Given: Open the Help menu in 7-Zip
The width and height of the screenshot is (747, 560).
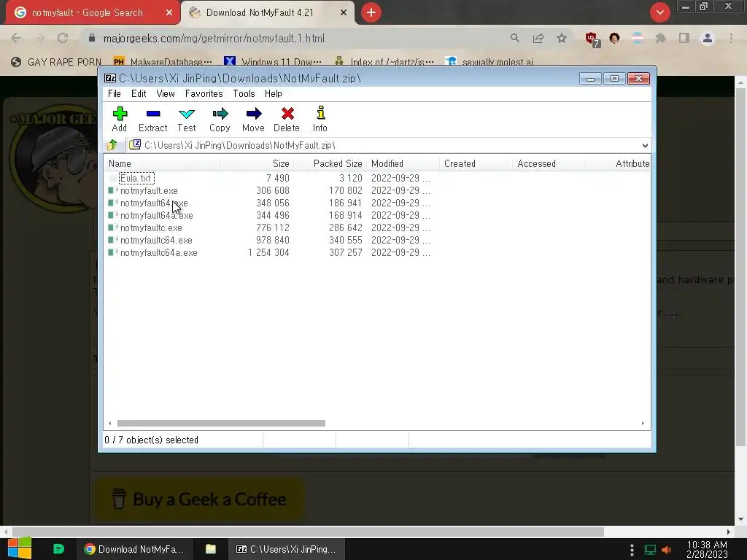Looking at the screenshot, I should point(274,94).
